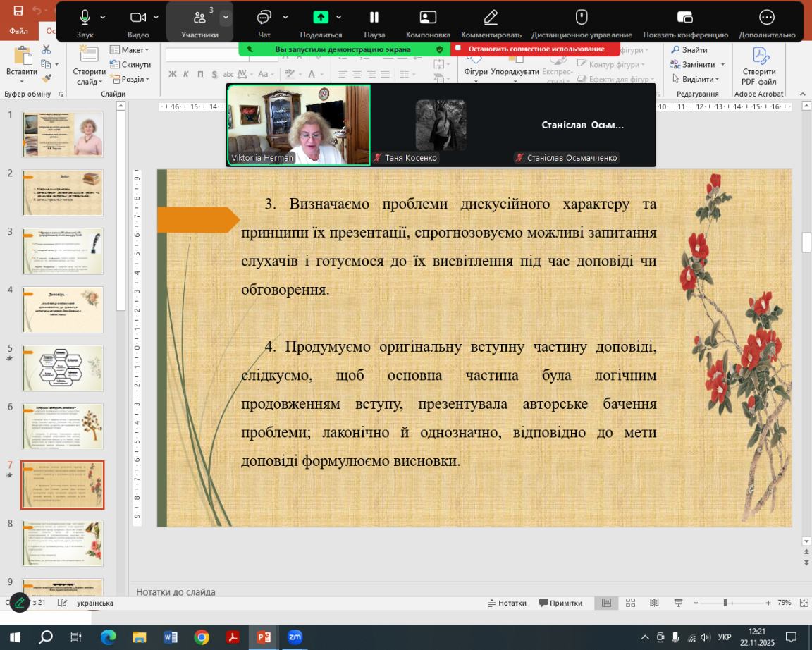This screenshot has height=650, width=812.
Task: Open the Дополнительно more options menu
Action: pyautogui.click(x=767, y=18)
